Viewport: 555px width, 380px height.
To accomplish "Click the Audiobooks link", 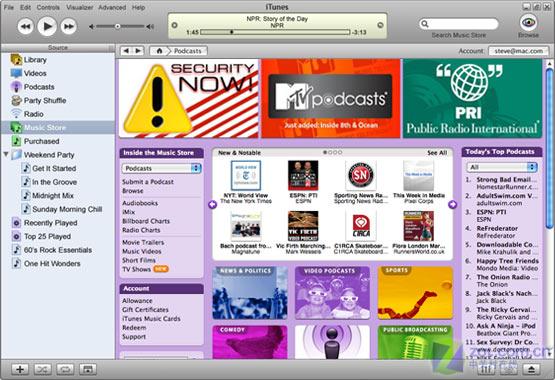I will (x=140, y=203).
